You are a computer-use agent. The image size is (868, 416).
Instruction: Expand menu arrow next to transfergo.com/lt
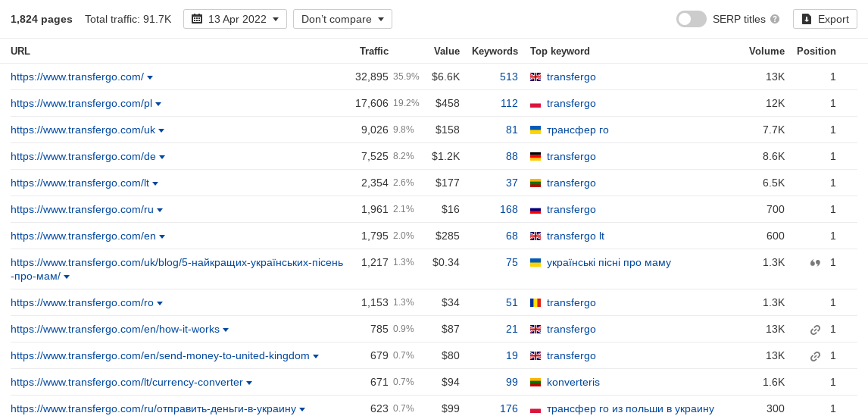(155, 184)
